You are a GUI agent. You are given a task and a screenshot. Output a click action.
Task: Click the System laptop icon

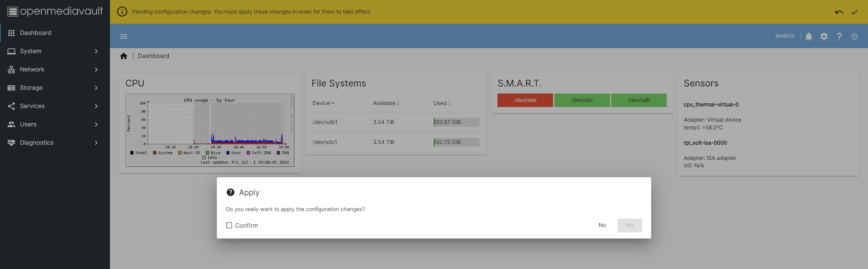(12, 51)
